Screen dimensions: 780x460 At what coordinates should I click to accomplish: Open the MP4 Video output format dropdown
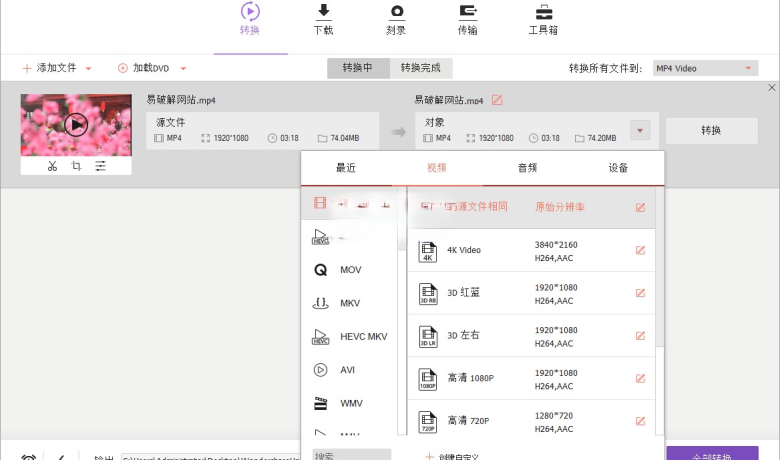point(705,68)
